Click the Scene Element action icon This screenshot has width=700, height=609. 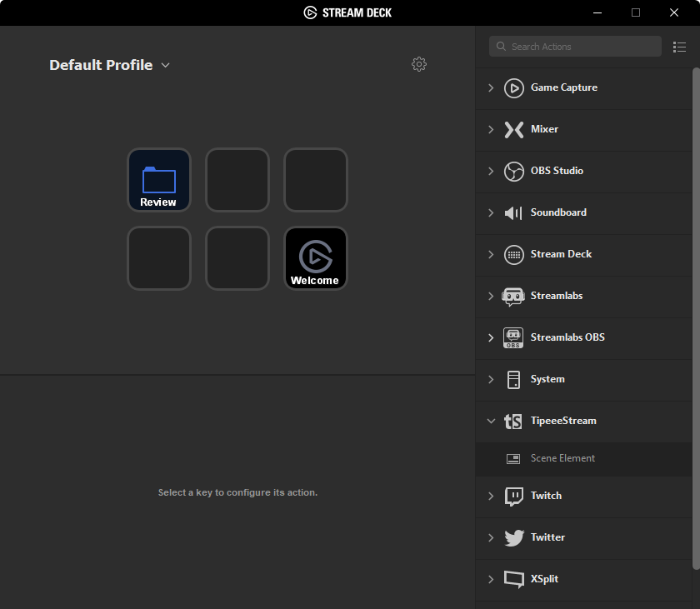pos(513,459)
